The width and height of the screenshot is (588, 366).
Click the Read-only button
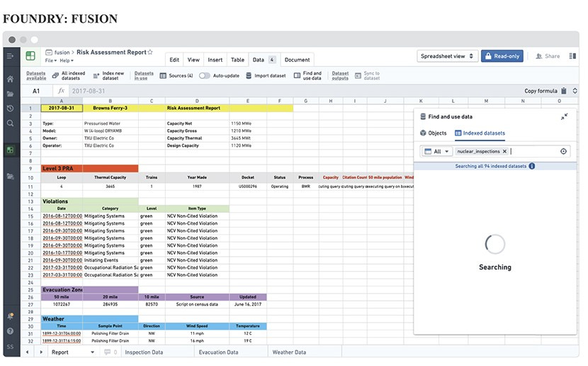pyautogui.click(x=502, y=56)
